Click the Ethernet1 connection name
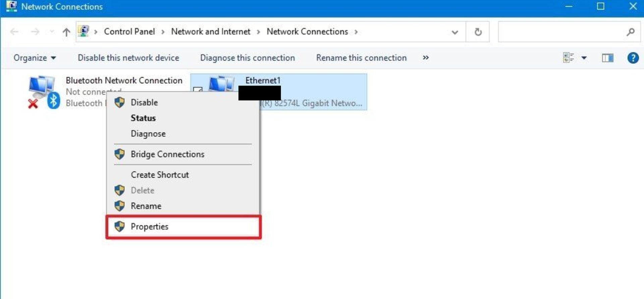The height and width of the screenshot is (299, 644). [x=263, y=81]
